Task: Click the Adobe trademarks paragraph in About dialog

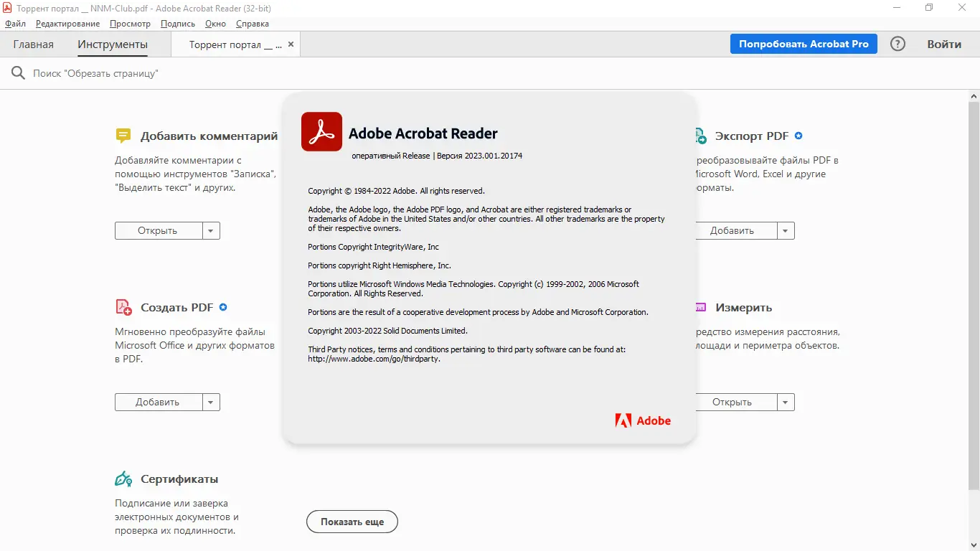Action: coord(486,219)
